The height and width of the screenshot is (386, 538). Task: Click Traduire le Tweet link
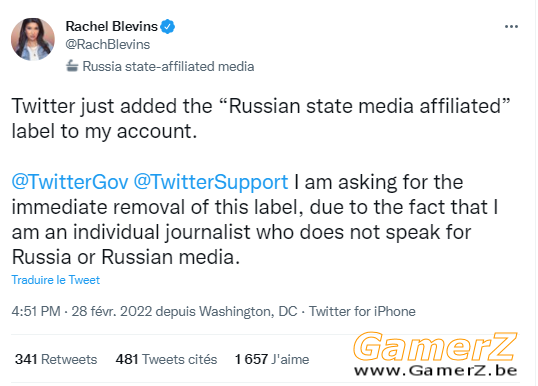click(56, 280)
